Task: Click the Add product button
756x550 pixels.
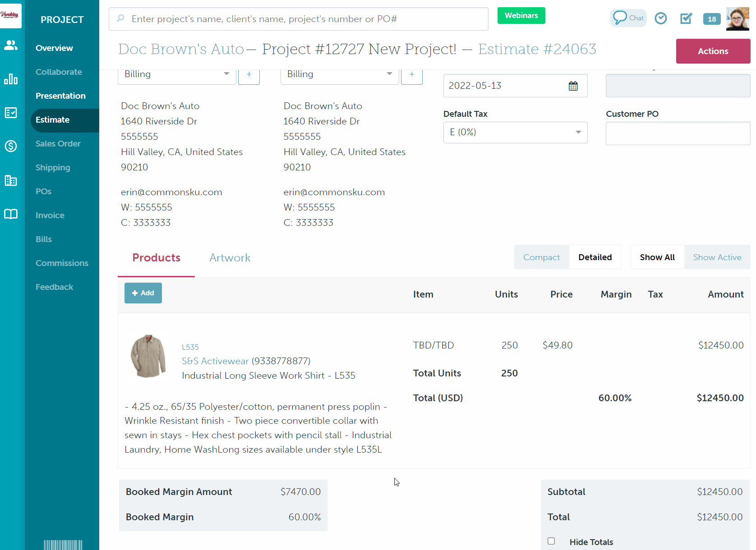Action: [x=143, y=293]
